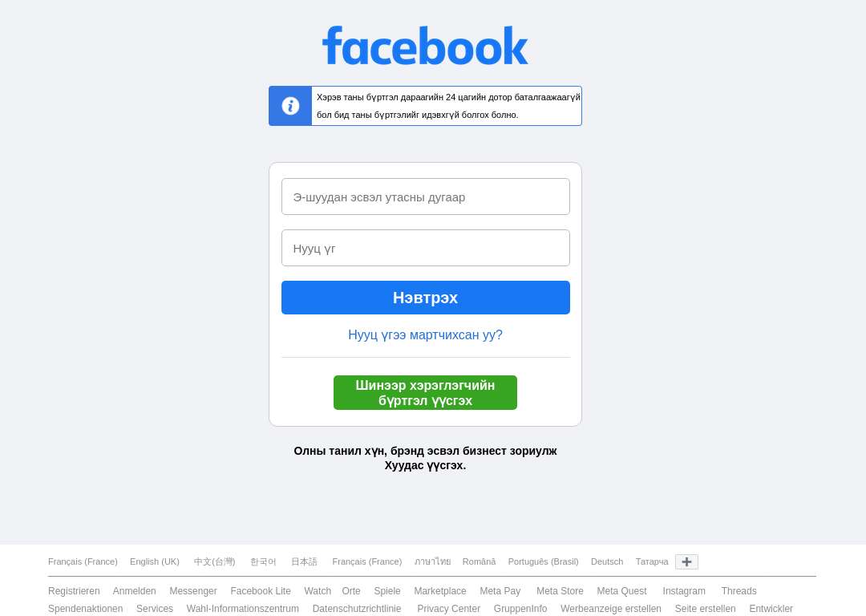The height and width of the screenshot is (616, 866).
Task: Open the Threads footer link
Action: click(739, 591)
